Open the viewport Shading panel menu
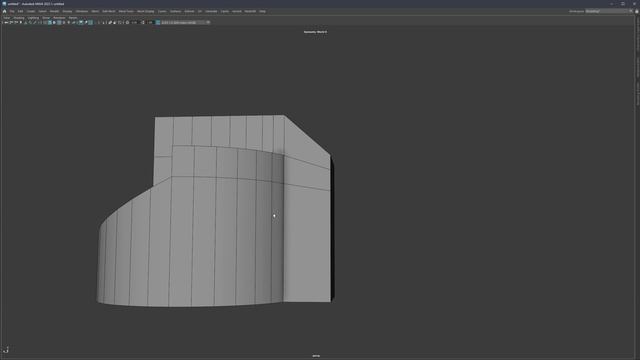This screenshot has height=360, width=640. [x=19, y=18]
